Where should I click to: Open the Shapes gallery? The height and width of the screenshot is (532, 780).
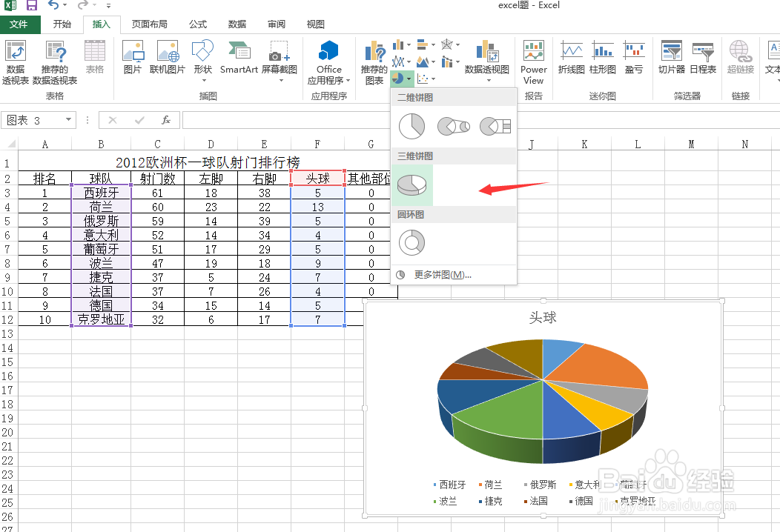pos(203,60)
